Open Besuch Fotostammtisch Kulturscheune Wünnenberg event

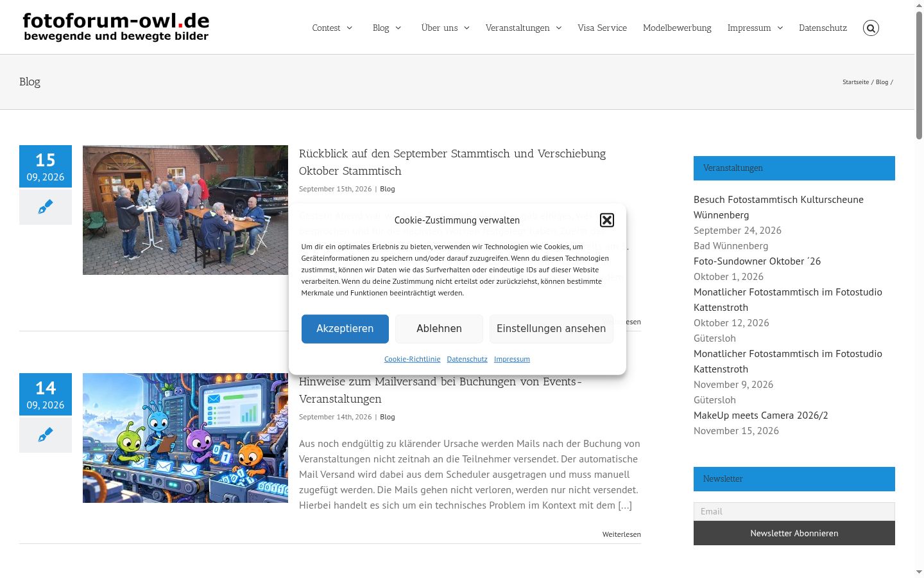[778, 207]
